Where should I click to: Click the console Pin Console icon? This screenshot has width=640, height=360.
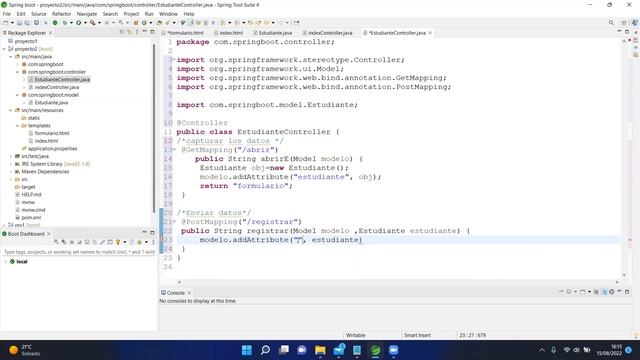(x=561, y=291)
